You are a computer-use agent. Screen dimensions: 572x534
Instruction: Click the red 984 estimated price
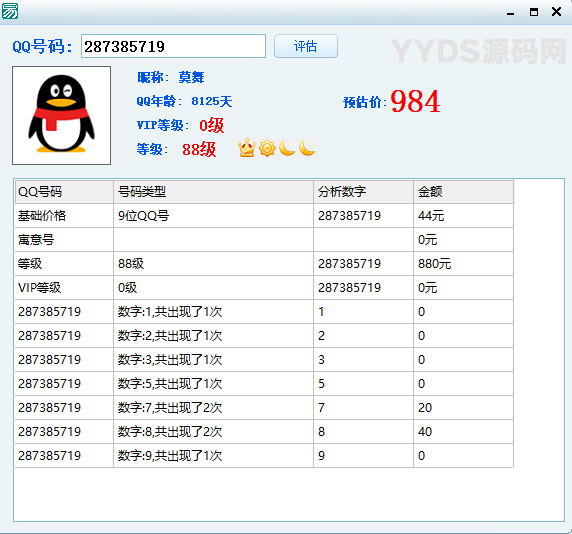[415, 101]
